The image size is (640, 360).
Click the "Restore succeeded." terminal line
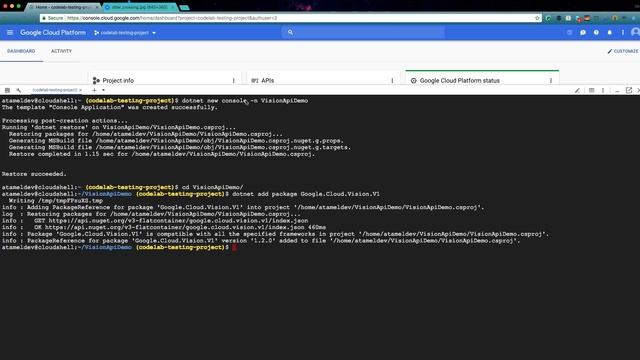click(x=34, y=174)
